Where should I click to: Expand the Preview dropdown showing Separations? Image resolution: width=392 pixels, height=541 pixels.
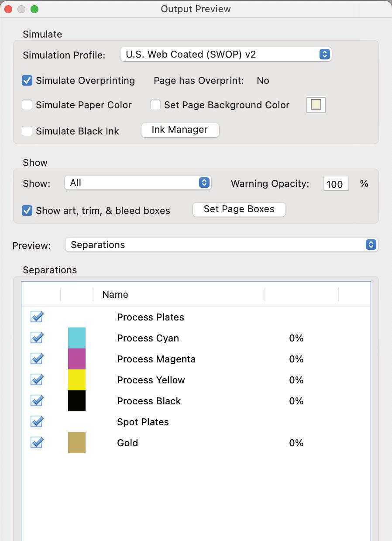pos(221,245)
